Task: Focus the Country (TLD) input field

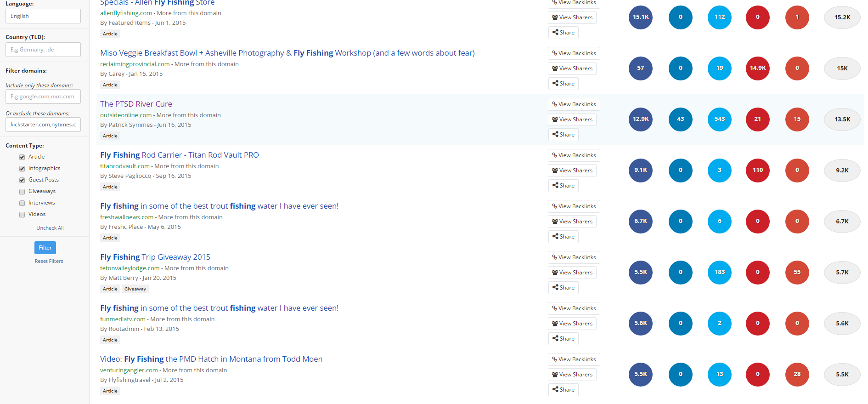Action: point(43,50)
